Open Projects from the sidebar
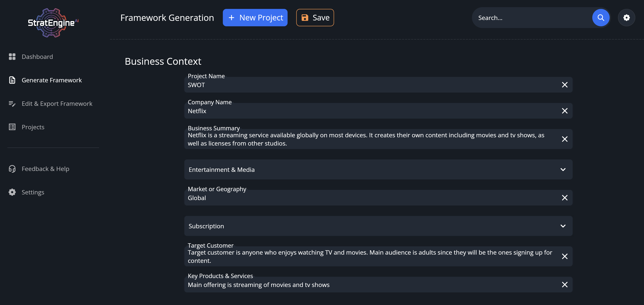 click(x=33, y=127)
